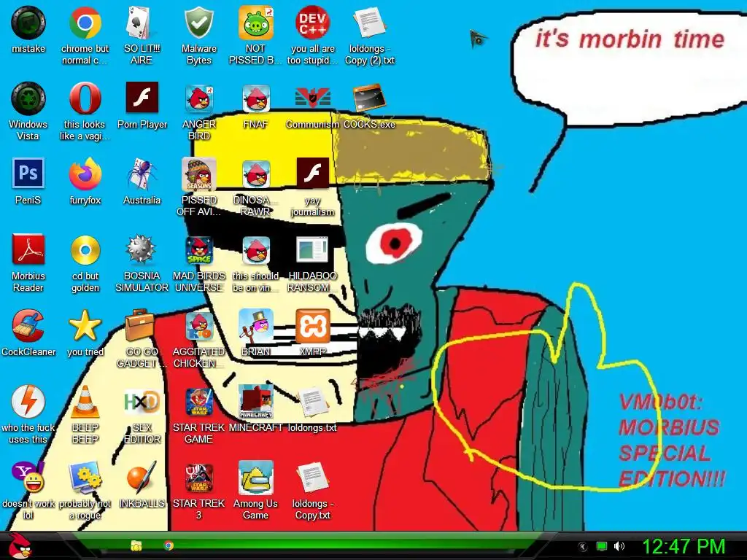
Task: Click the XMPP orange icon
Action: [x=312, y=326]
